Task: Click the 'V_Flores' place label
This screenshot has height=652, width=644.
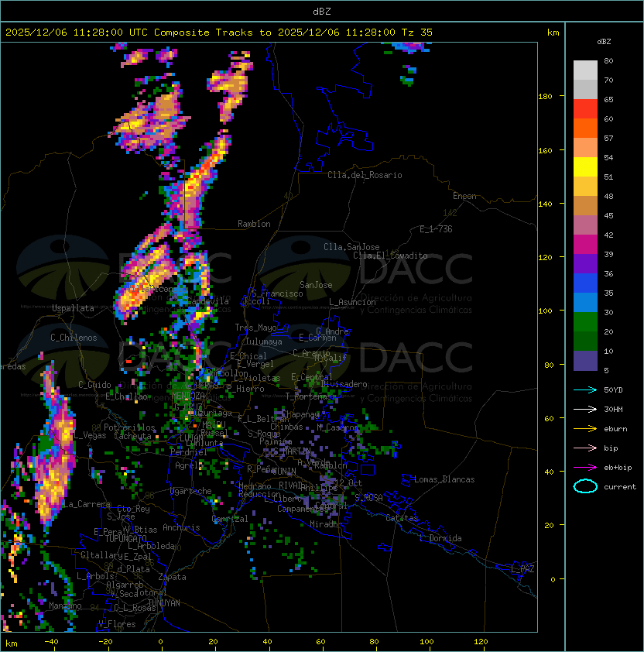Action: coord(117,624)
